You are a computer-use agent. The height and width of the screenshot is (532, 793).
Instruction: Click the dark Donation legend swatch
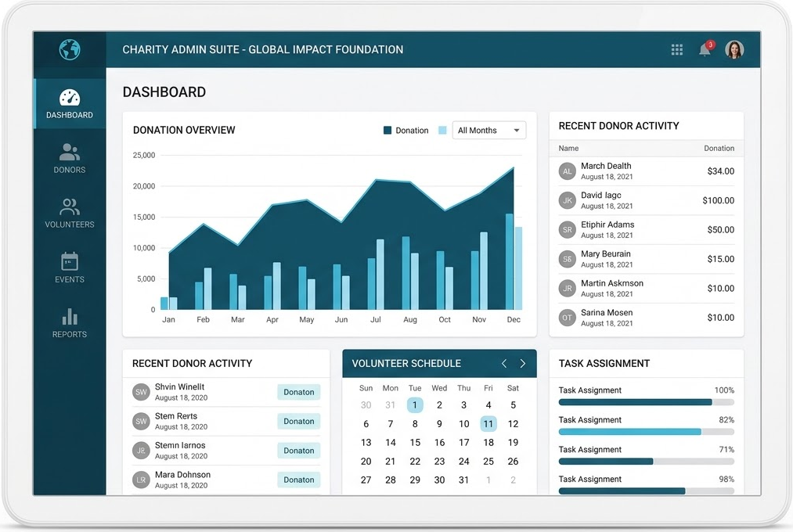click(387, 131)
